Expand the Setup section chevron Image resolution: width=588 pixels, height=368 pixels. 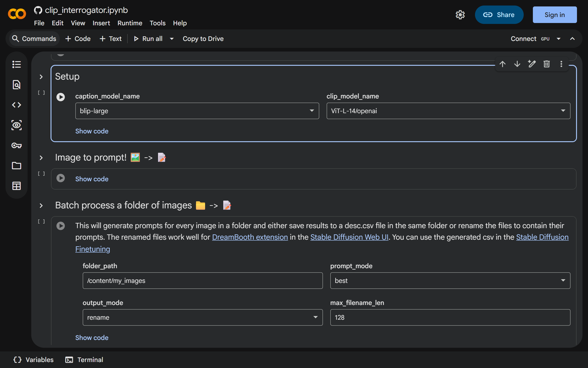[41, 77]
